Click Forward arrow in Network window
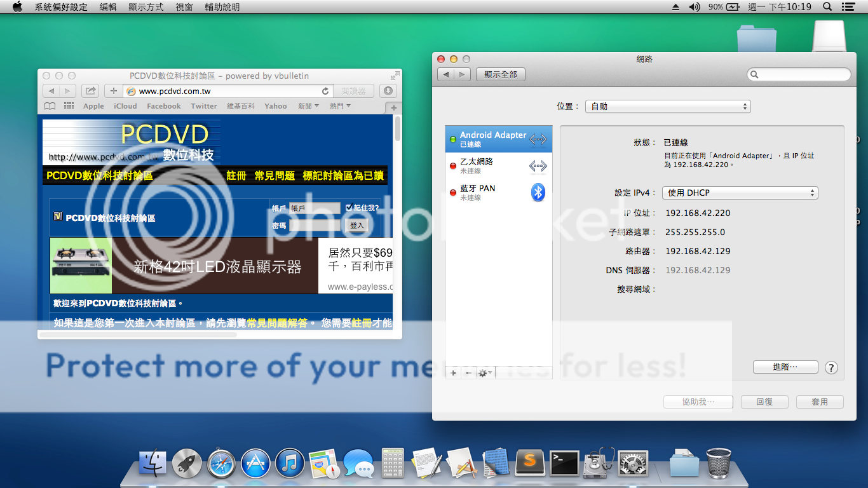Screen dimensions: 868x488 463,74
